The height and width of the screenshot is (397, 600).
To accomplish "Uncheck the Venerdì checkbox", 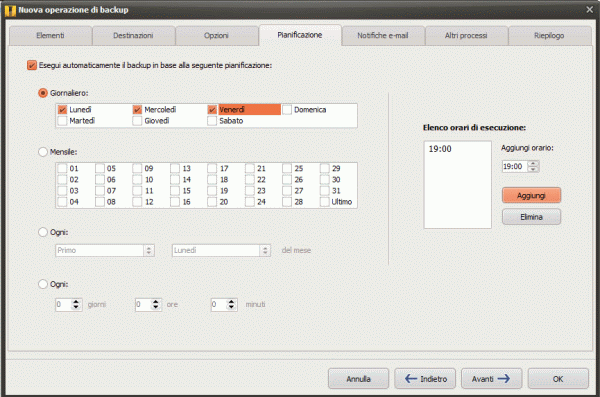I will pyautogui.click(x=212, y=110).
